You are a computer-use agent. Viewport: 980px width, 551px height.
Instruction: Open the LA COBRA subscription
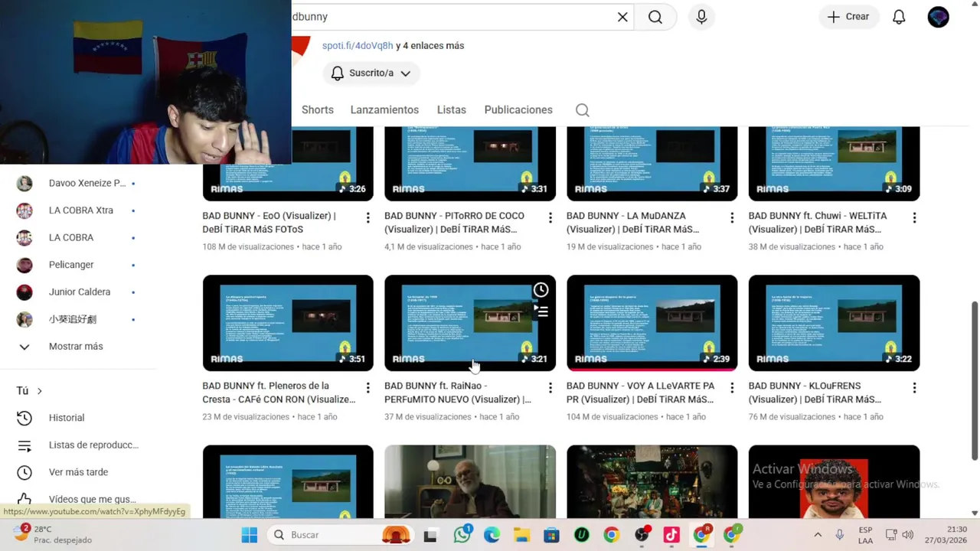(77, 237)
